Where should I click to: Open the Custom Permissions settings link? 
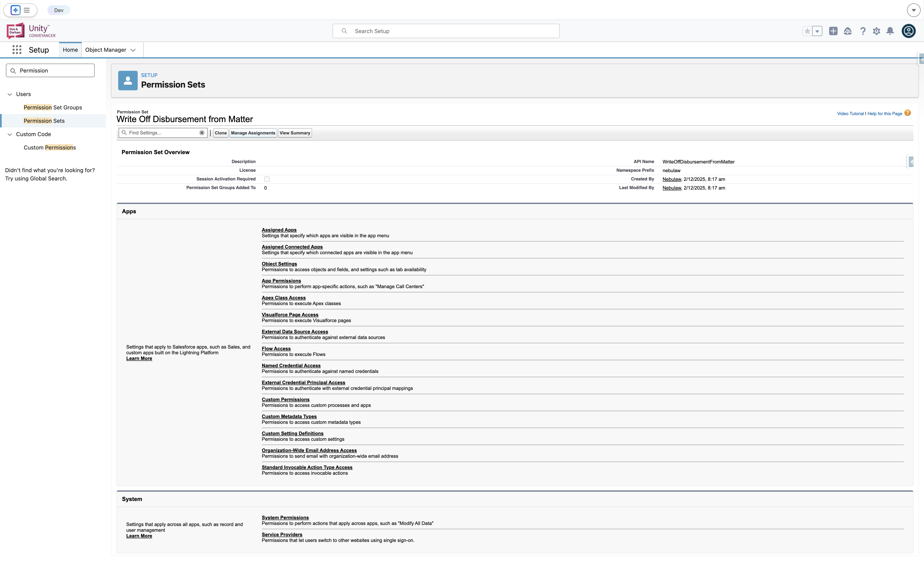pos(285,400)
